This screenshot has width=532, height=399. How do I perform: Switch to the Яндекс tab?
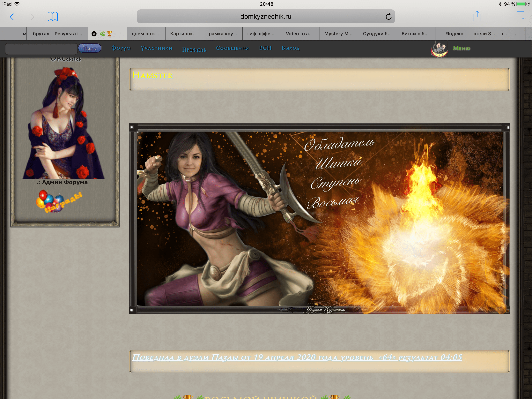(x=454, y=34)
